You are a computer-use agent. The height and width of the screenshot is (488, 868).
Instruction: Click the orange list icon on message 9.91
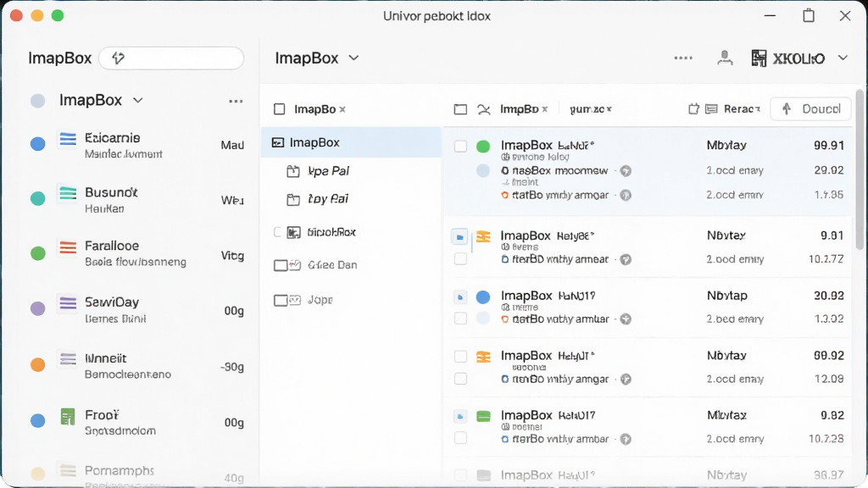pos(483,236)
